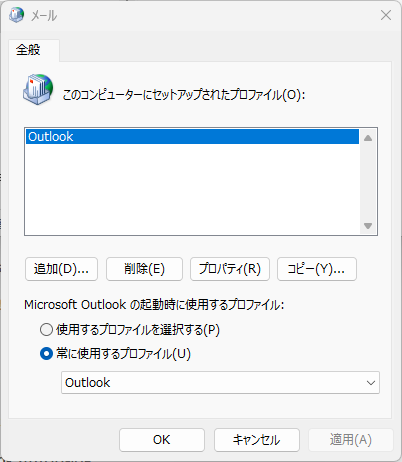Click the 削除(E) button
Viewport: 402px width, 462px height.
[144, 269]
